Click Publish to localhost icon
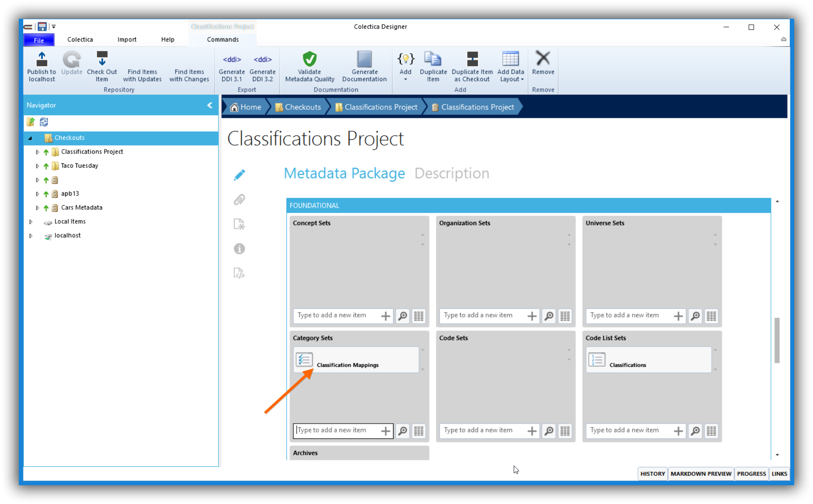 (42, 59)
